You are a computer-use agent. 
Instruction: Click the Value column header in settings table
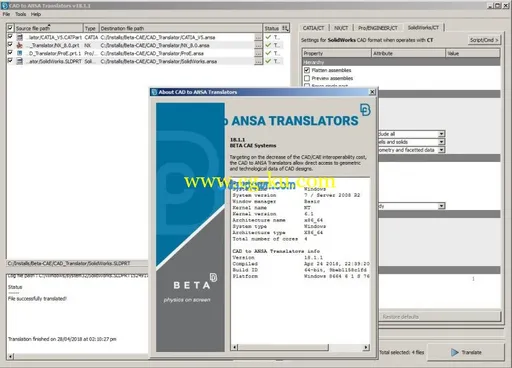(x=473, y=53)
